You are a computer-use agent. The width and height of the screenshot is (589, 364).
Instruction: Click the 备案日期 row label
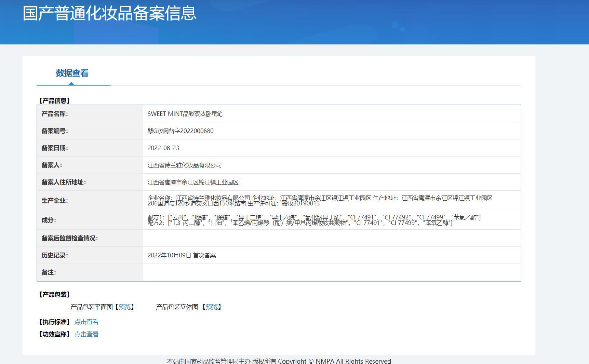55,148
